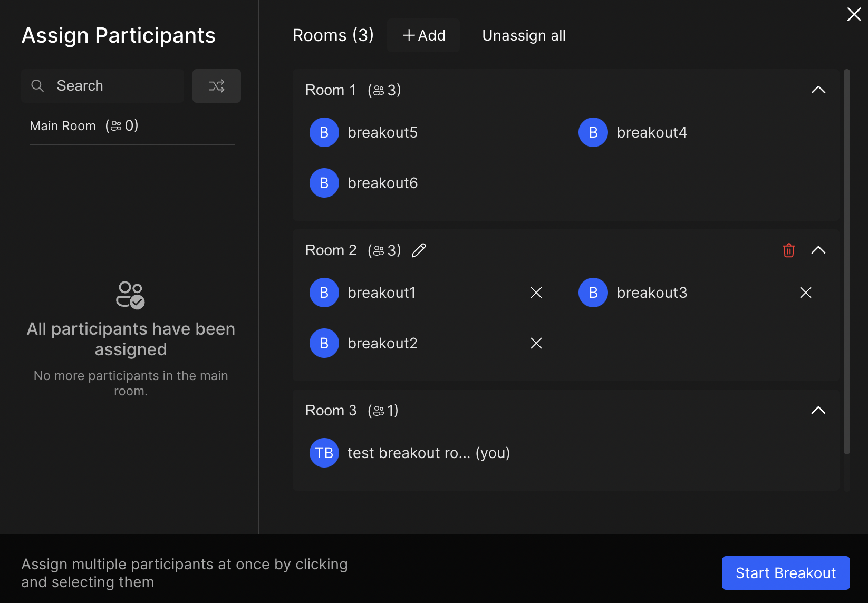Collapse the Room 2 section
Viewport: 868px width, 603px height.
tap(818, 250)
